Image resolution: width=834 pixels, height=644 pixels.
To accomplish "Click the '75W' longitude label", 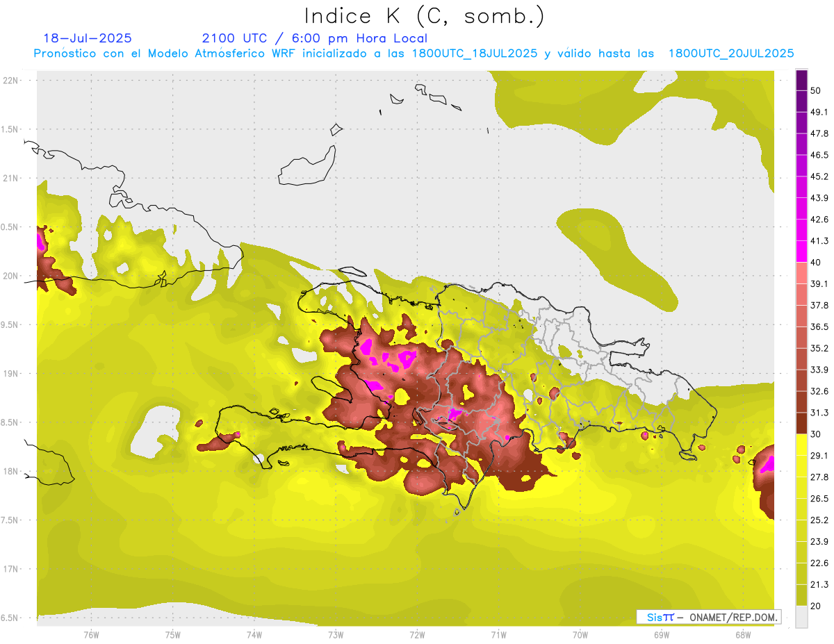I will [x=173, y=635].
